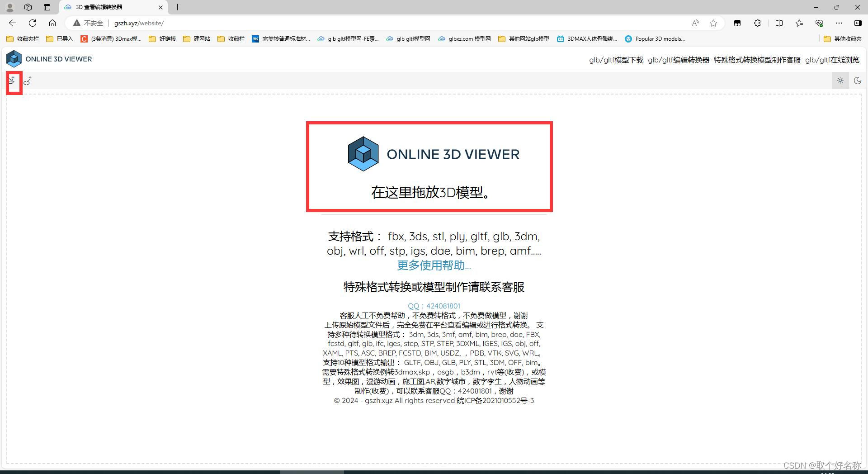Viewport: 868px width, 474px height.
Task: Open the glb gltf模型网 bookmark
Action: 408,39
